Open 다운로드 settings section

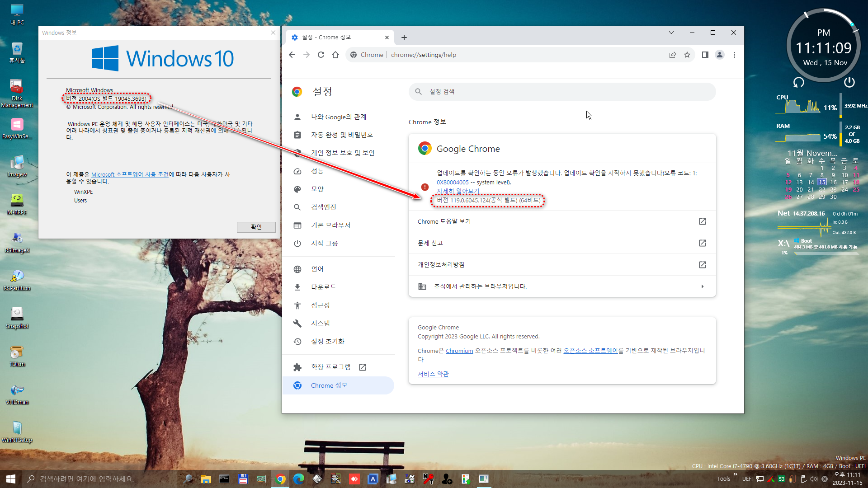339,287
